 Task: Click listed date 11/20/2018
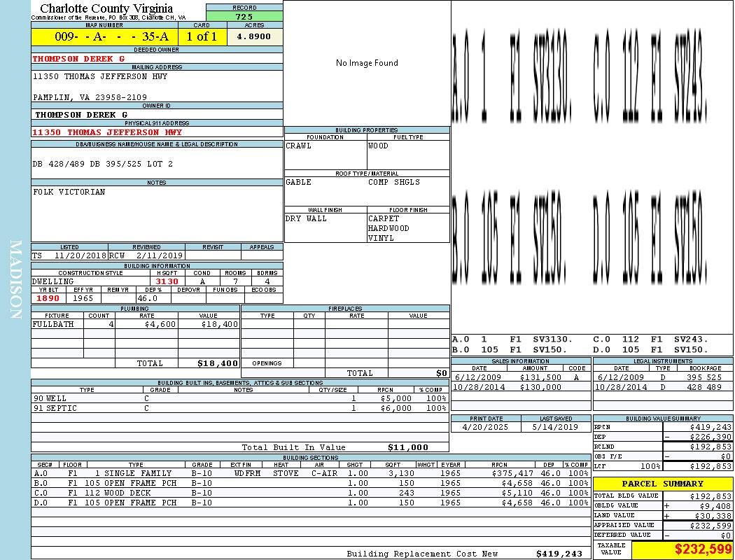point(80,255)
